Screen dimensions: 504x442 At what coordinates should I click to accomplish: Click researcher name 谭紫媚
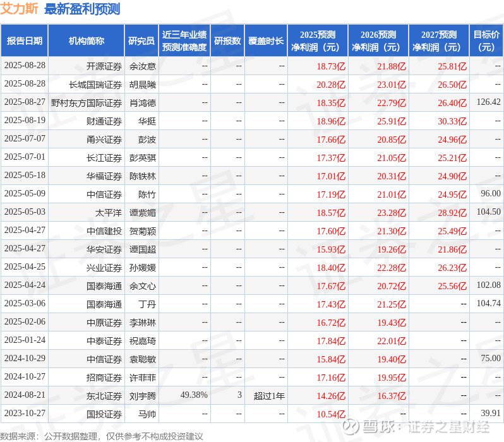(x=142, y=213)
